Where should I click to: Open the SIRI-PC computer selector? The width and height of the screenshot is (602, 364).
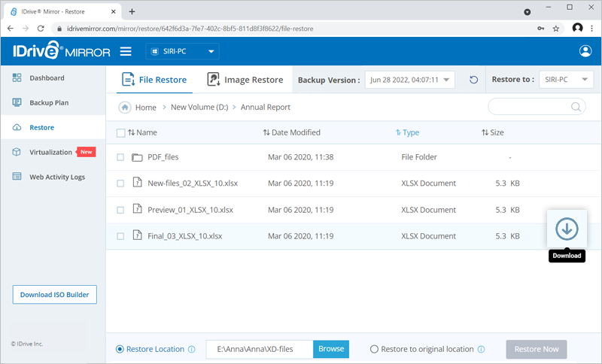click(x=181, y=52)
